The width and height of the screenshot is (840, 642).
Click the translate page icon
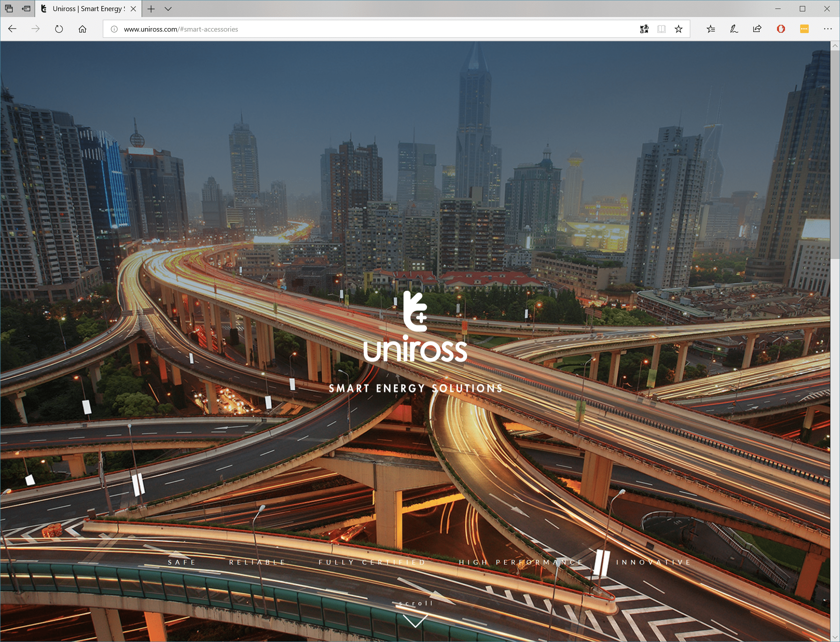[644, 29]
